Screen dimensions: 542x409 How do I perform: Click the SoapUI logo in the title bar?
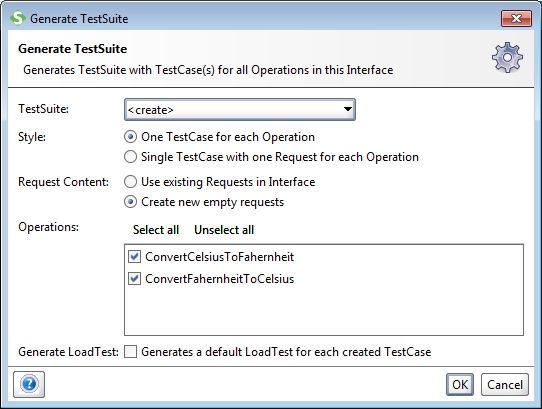(x=18, y=18)
